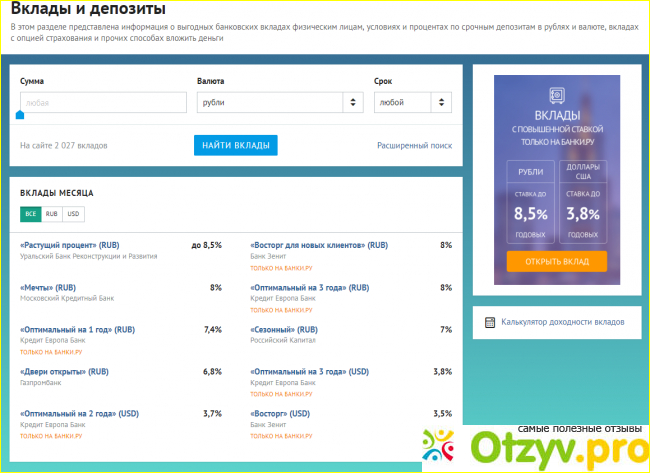Image resolution: width=650 pixels, height=473 pixels.
Task: Open the Срок dropdown showing любой
Action: pyautogui.click(x=412, y=102)
